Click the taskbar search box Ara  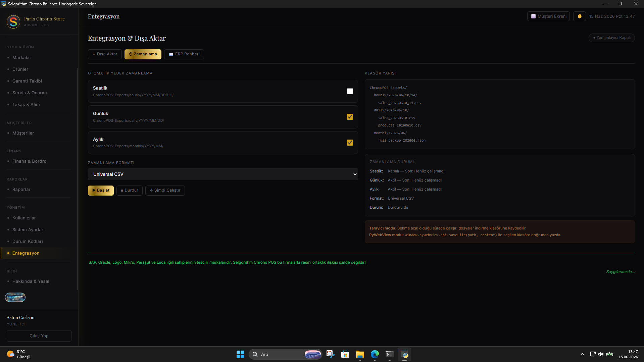click(286, 354)
